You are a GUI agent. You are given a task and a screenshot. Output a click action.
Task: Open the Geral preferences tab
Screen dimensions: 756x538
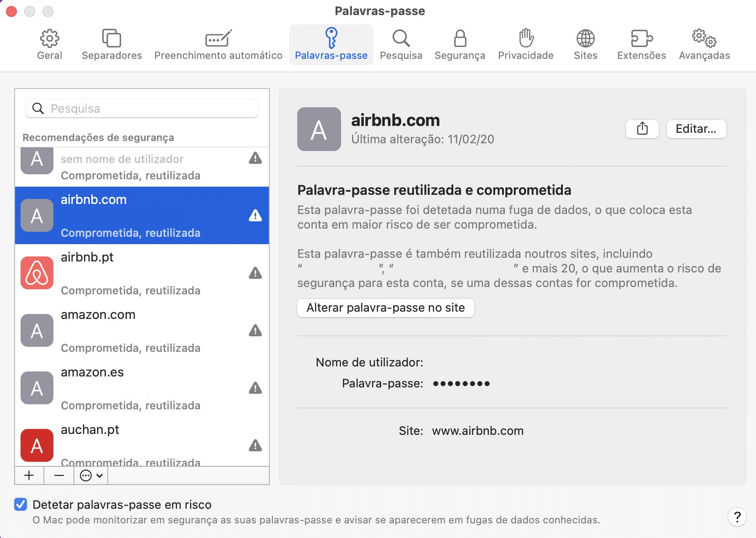point(49,45)
